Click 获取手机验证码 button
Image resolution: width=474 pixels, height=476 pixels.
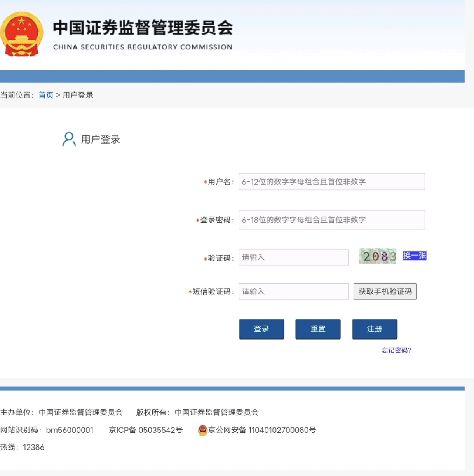pos(385,291)
